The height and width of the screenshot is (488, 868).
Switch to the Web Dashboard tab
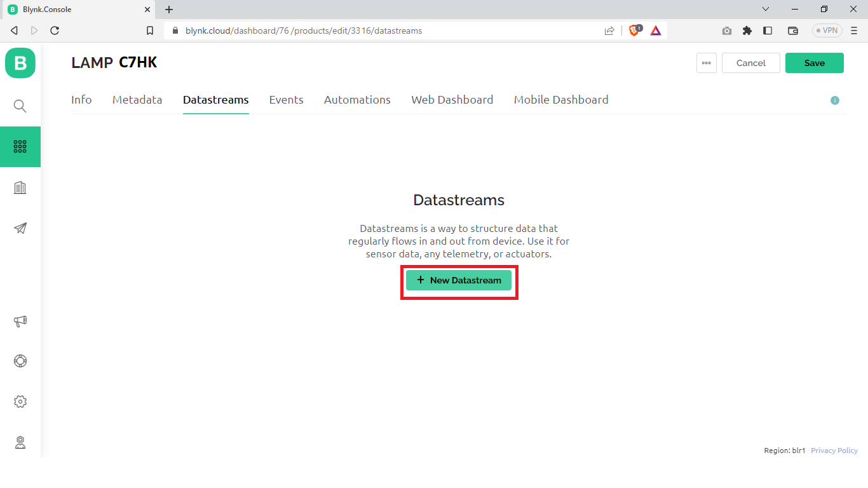[x=452, y=100]
